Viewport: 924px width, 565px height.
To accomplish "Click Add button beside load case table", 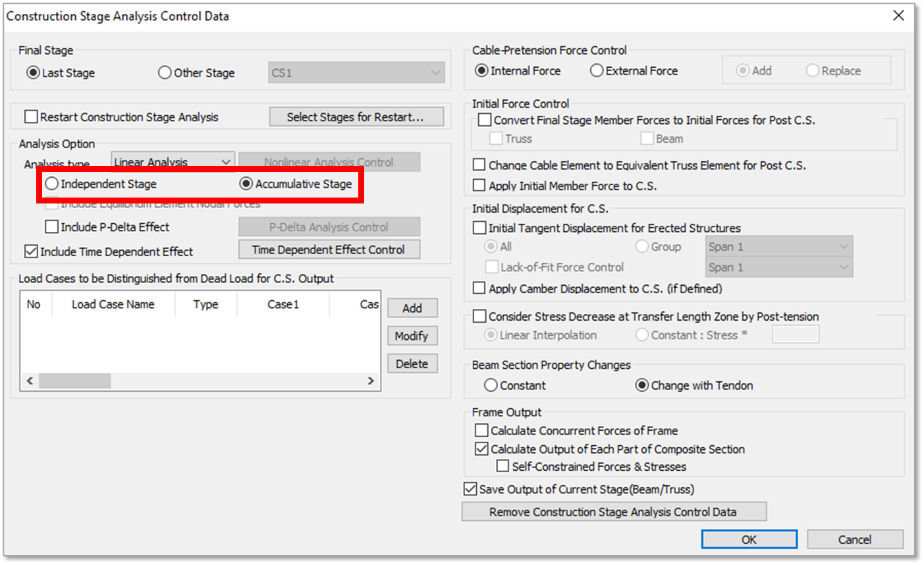I will (412, 308).
